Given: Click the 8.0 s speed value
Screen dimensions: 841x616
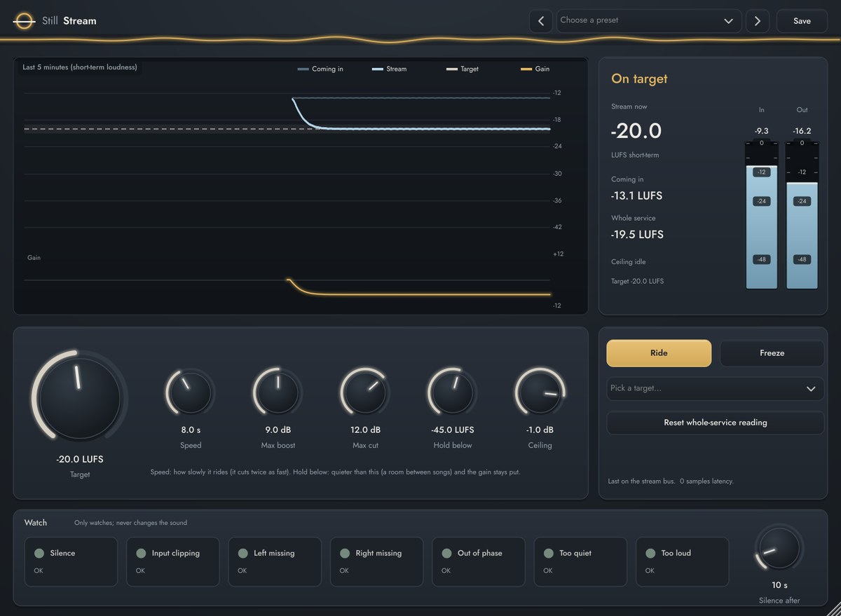Looking at the screenshot, I should tap(191, 430).
